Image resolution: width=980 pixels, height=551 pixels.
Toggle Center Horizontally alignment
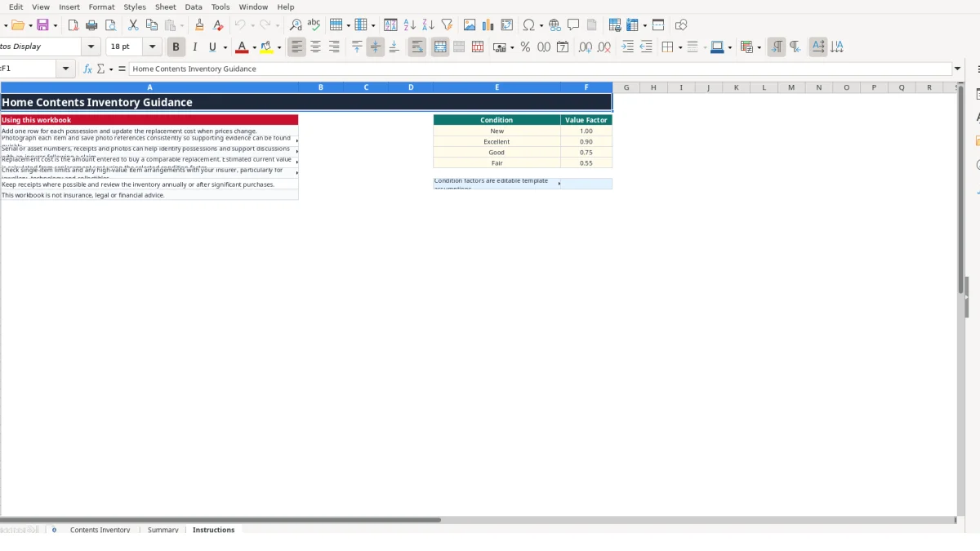pos(315,47)
